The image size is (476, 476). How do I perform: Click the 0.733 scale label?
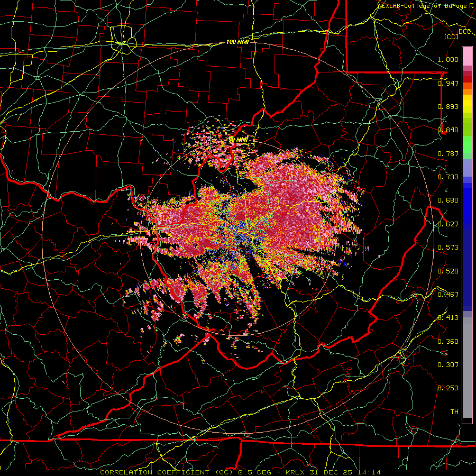(x=448, y=177)
